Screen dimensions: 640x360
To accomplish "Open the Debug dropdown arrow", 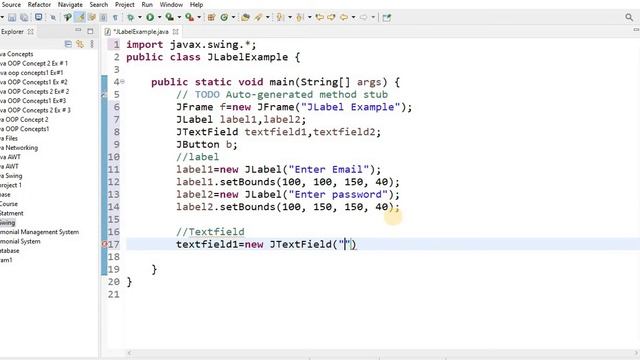I will pyautogui.click(x=140, y=18).
